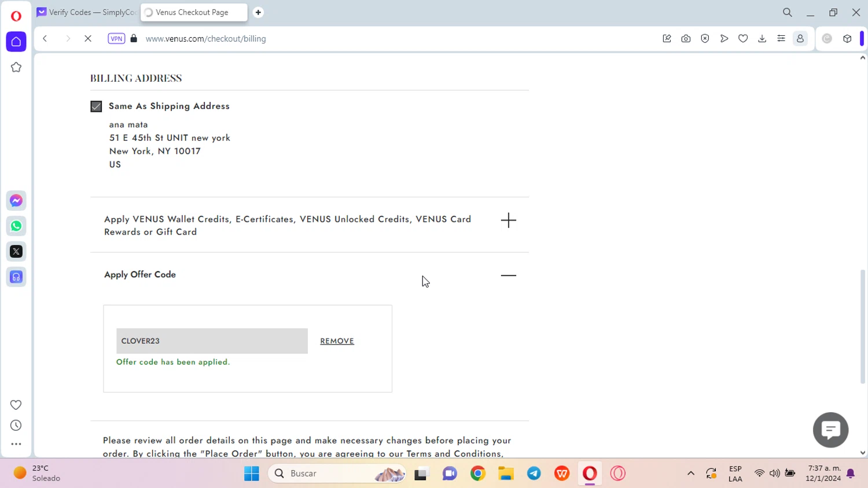Open the ESP LAA language indicator
This screenshot has width=868, height=488.
click(735, 474)
